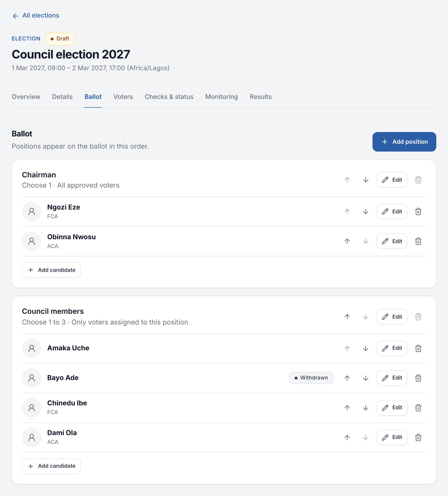Delete the Chairman position
Screen dimensions: 448x496
coord(418,180)
